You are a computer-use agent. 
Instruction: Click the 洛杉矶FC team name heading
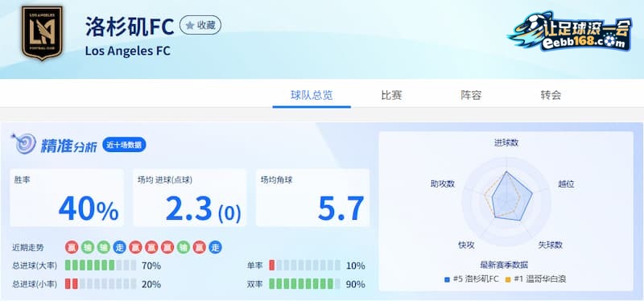[130, 27]
